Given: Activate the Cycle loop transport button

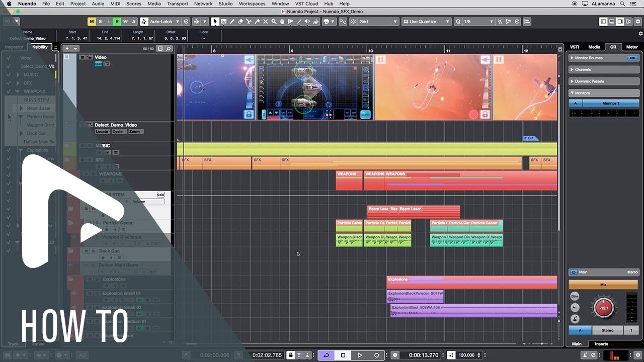Looking at the screenshot, I should (x=326, y=355).
